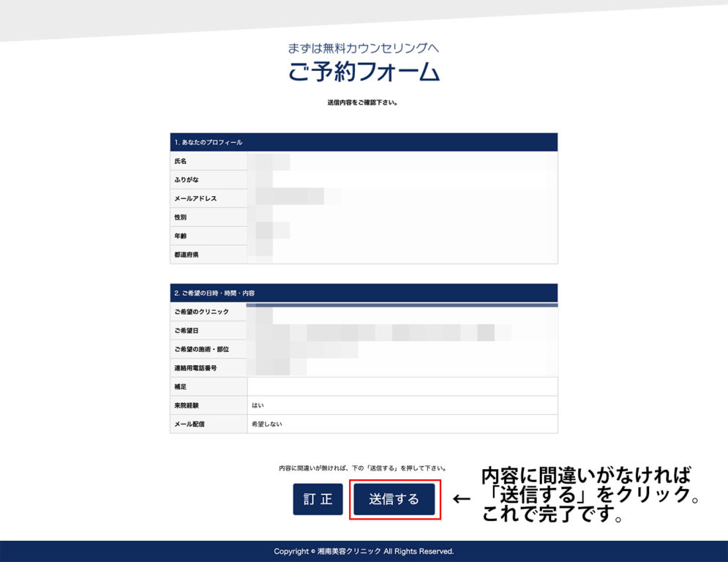Select the 都道府県 (Prefecture) row
The image size is (728, 562).
208,254
